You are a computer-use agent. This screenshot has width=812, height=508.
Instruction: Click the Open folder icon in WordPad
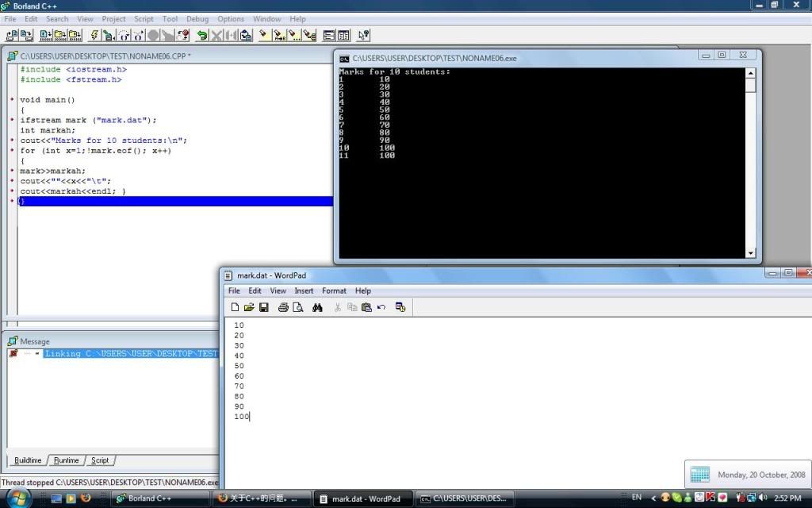point(249,307)
